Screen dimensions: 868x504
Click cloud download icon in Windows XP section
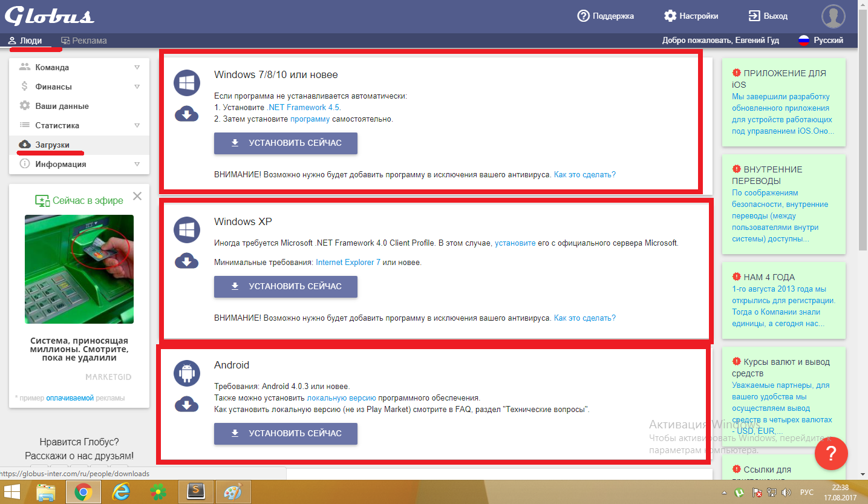click(x=187, y=261)
